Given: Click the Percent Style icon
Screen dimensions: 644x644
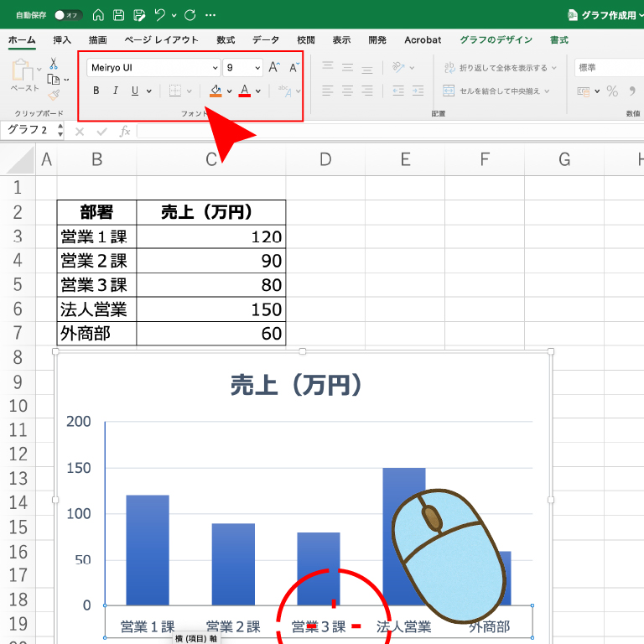Looking at the screenshot, I should tap(612, 91).
